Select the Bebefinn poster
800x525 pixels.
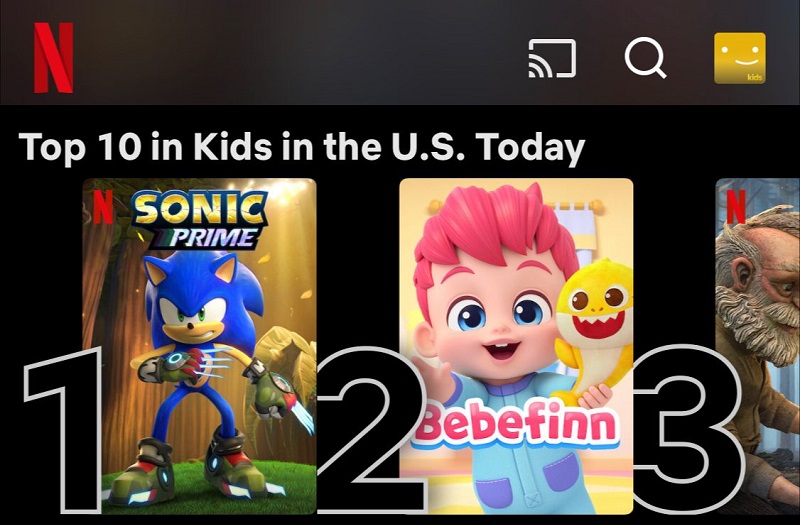tap(516, 346)
